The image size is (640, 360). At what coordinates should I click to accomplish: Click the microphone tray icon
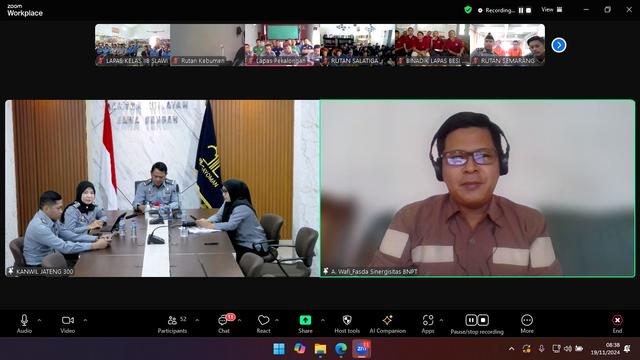point(541,349)
